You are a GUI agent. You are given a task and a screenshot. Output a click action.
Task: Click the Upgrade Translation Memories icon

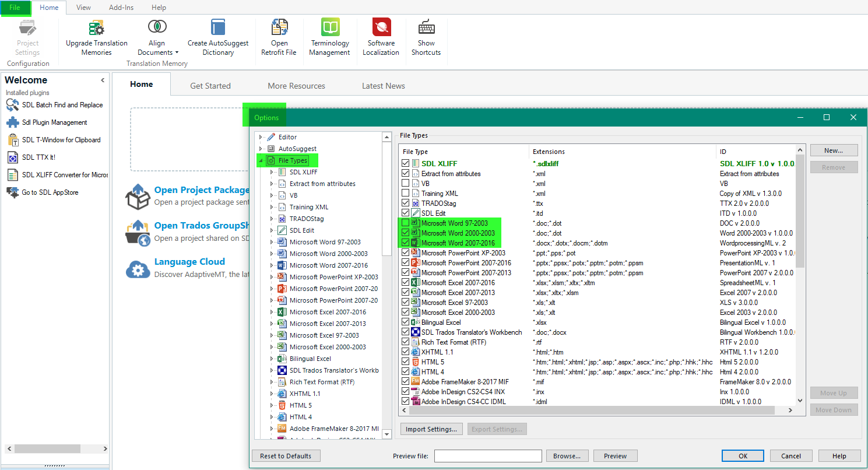click(96, 28)
